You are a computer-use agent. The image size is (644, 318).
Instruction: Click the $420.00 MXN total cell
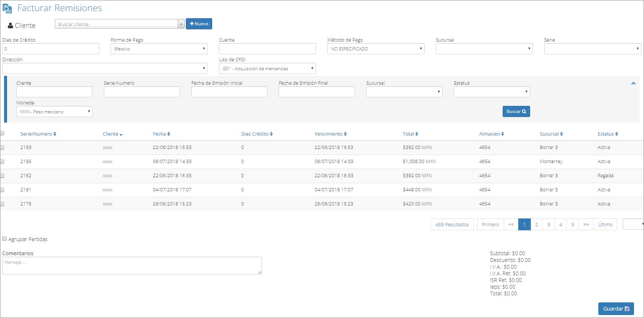coord(417,204)
